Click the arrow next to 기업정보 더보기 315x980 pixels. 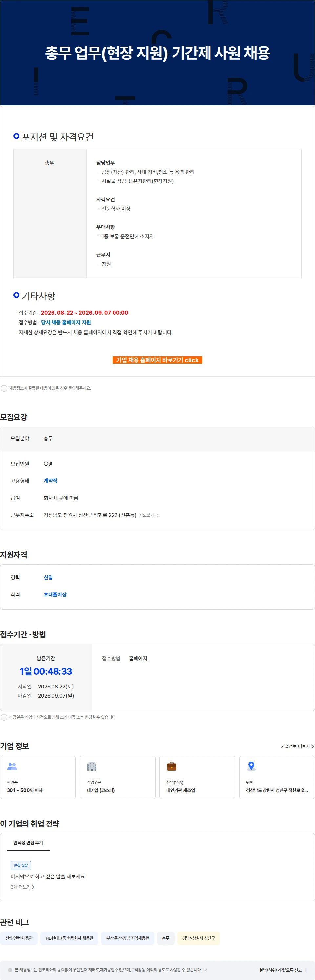coord(313,746)
